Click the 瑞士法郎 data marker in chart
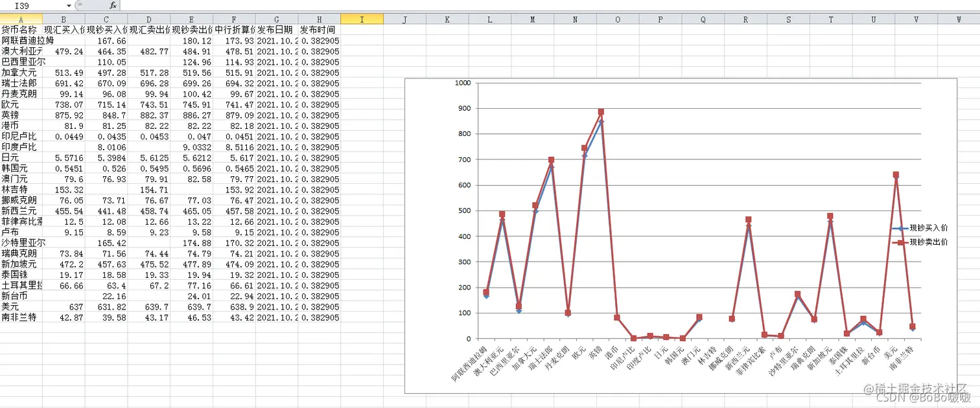The image size is (980, 408). (552, 160)
